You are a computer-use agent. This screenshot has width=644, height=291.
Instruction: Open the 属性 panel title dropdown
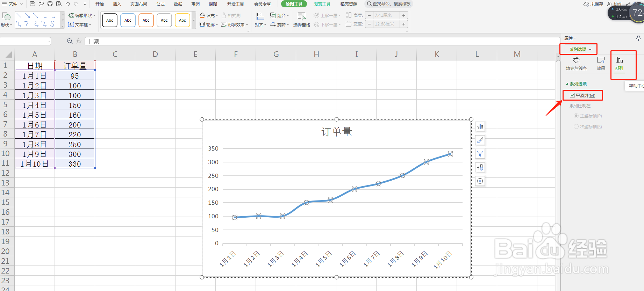[x=570, y=38]
